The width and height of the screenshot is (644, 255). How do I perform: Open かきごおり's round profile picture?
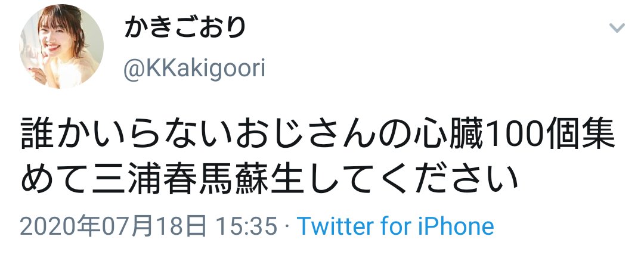point(61,46)
